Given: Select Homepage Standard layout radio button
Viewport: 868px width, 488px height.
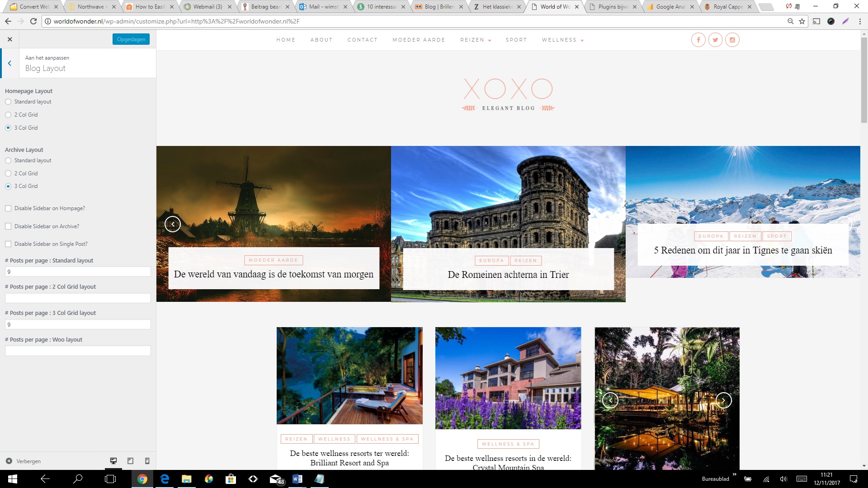Looking at the screenshot, I should pos(8,102).
